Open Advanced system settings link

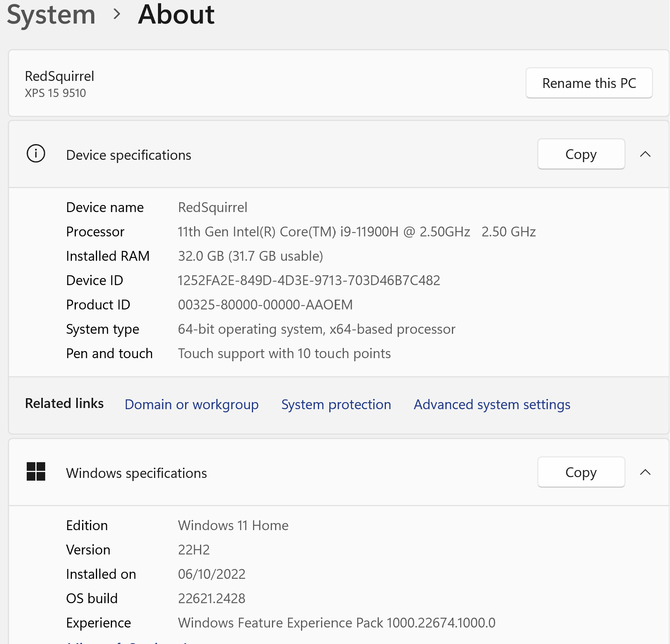click(492, 404)
